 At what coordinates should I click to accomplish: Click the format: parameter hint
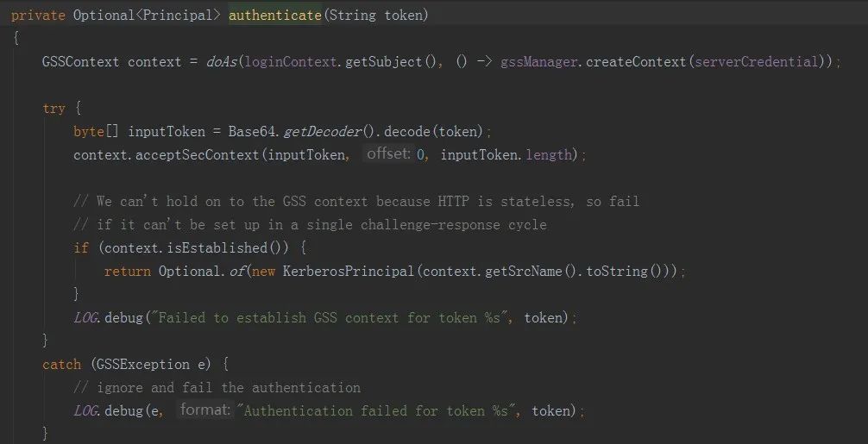pos(204,410)
